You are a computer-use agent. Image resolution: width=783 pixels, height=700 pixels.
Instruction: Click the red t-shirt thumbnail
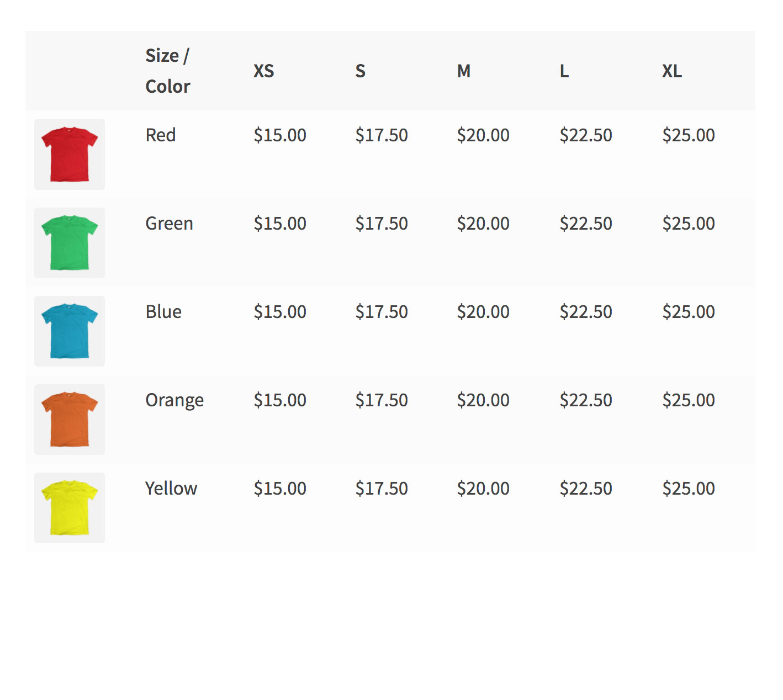(70, 155)
